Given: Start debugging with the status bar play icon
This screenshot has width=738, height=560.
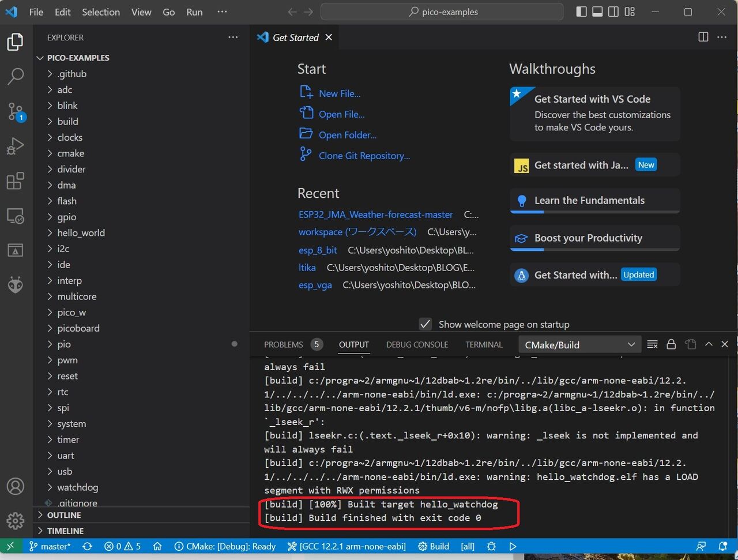Looking at the screenshot, I should point(513,546).
